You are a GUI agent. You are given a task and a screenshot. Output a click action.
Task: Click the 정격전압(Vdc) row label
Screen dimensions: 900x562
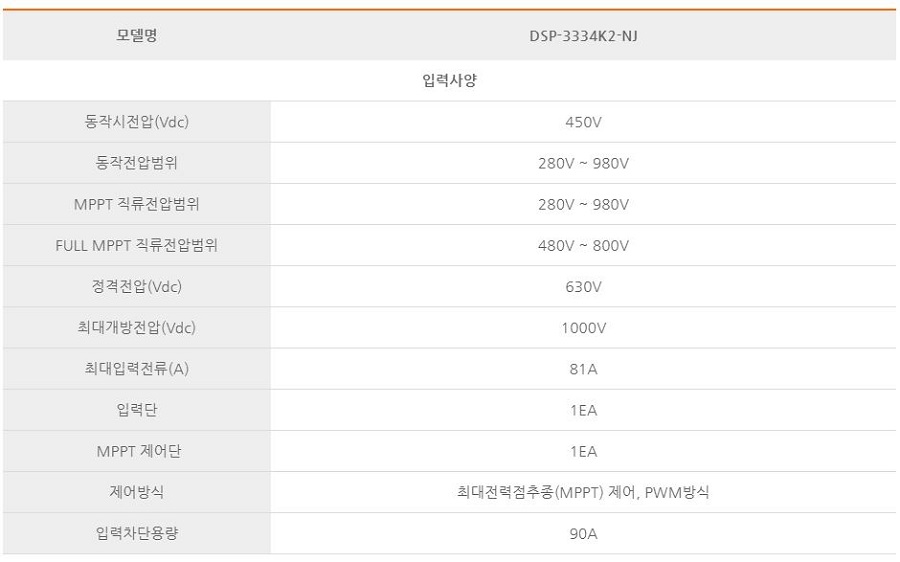(136, 287)
